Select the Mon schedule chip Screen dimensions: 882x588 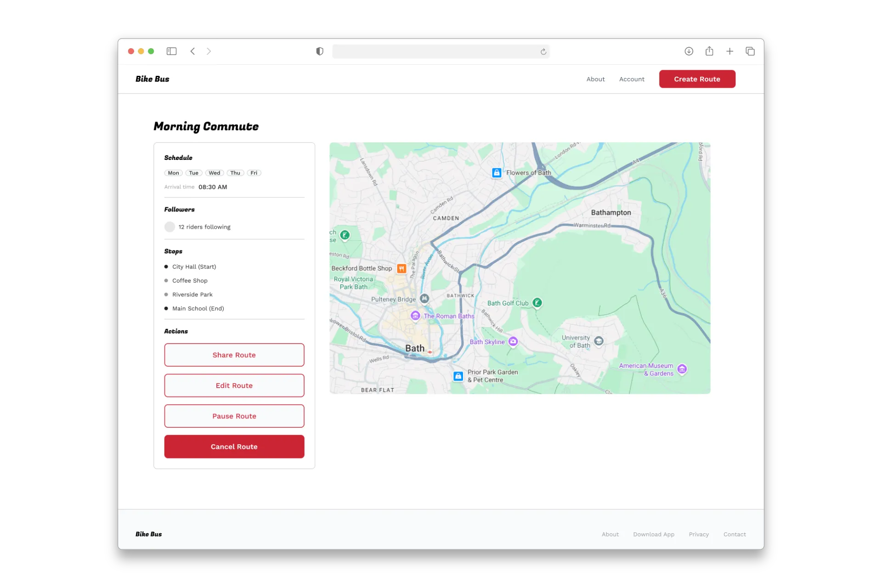coord(173,173)
